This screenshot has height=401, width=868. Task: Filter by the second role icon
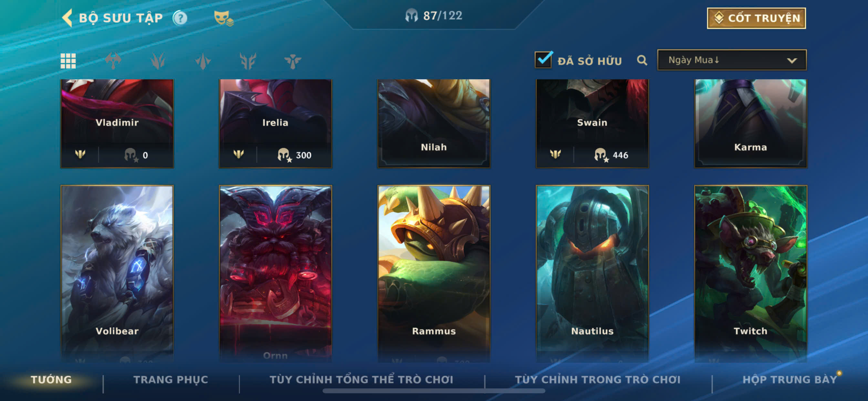pos(158,61)
